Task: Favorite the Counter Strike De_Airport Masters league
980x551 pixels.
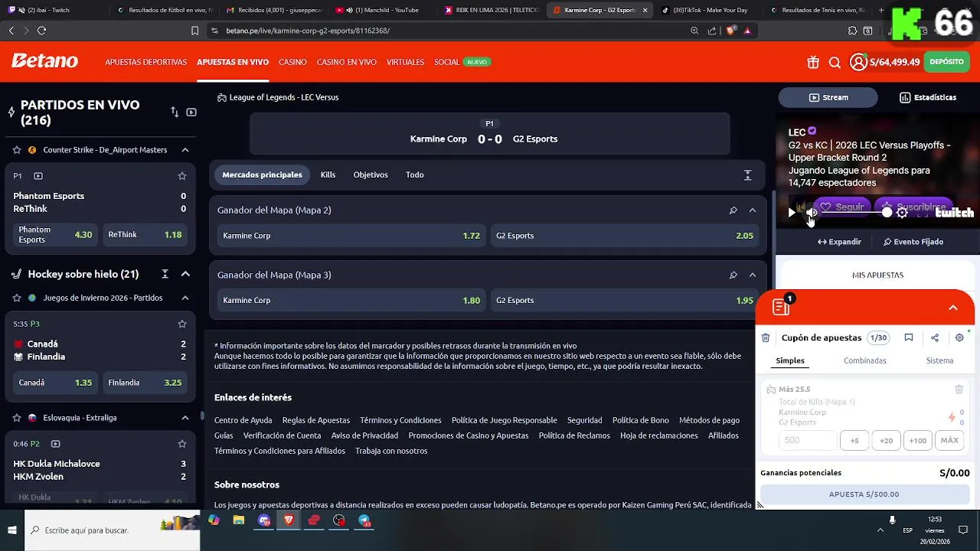Action: pos(17,150)
